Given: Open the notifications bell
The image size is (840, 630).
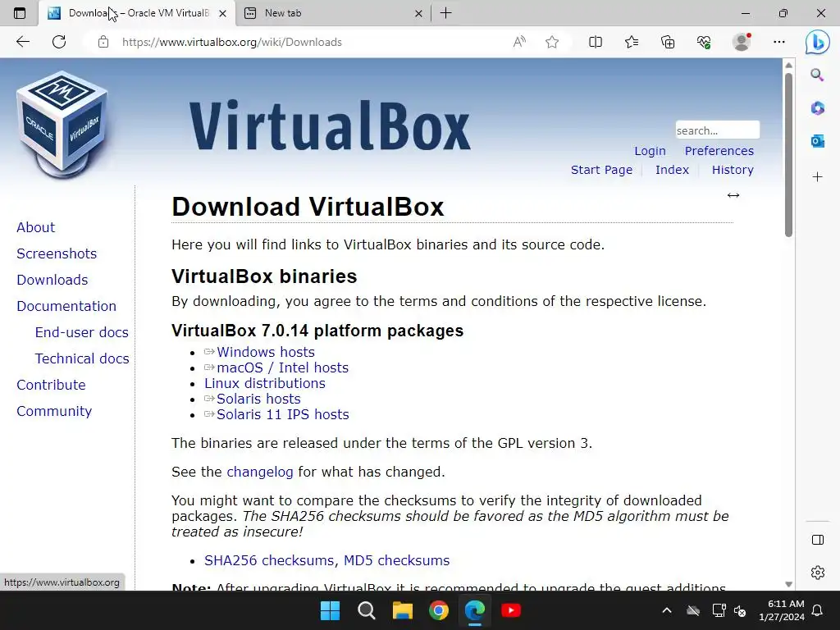Looking at the screenshot, I should click(818, 610).
